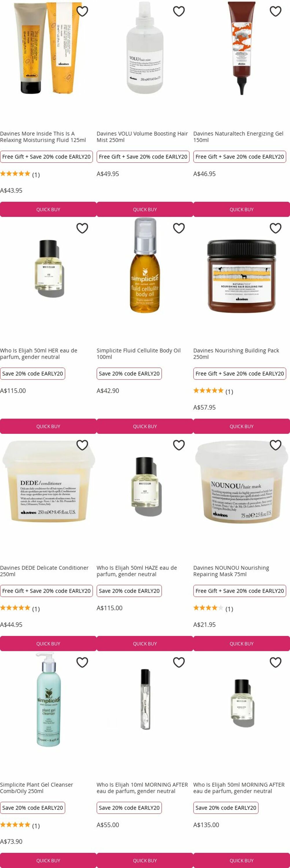Toggle wishlist heart for HAZE eau de parfum
The image size is (290, 868).
(179, 445)
